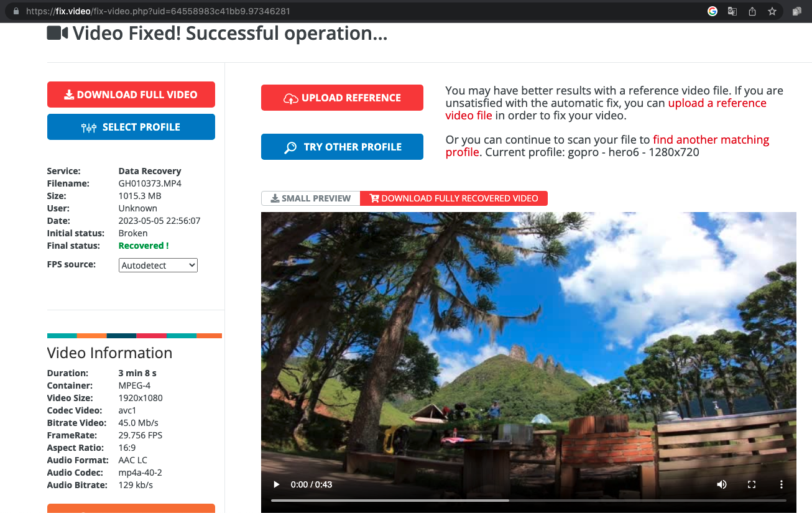Click the Download Full Video button
This screenshot has width=812, height=513.
[131, 95]
